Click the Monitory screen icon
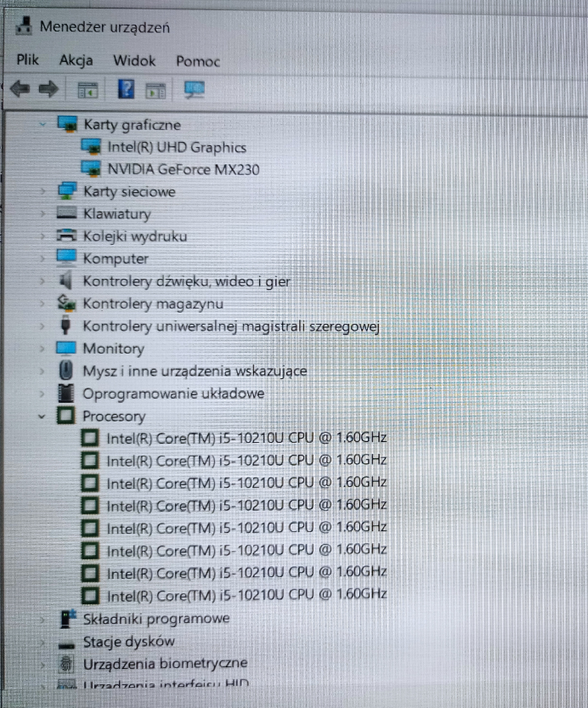The image size is (588, 708). pos(66,348)
